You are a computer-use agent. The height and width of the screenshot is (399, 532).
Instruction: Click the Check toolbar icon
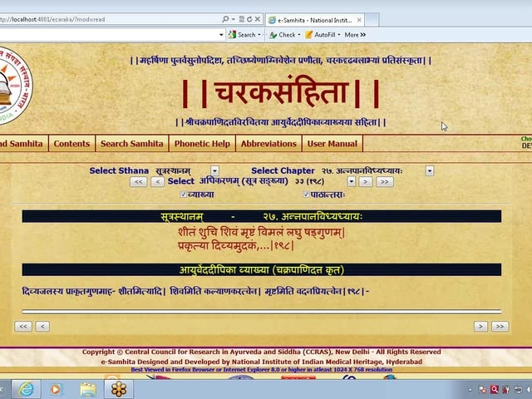tap(283, 35)
